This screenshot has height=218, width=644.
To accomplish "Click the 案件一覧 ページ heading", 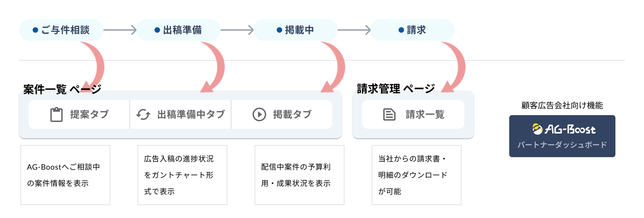I will point(62,89).
